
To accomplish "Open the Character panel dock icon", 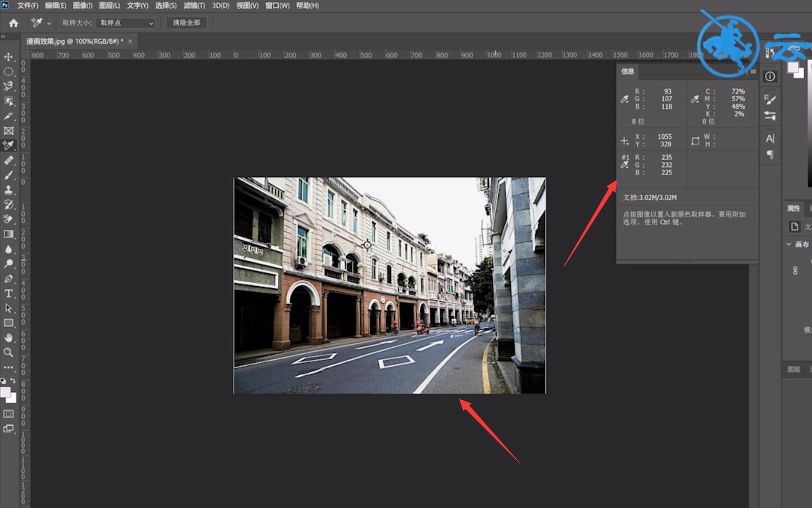I will 770,138.
